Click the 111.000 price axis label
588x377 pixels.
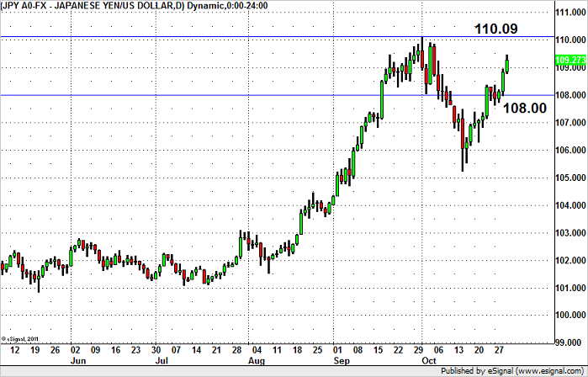pos(572,13)
